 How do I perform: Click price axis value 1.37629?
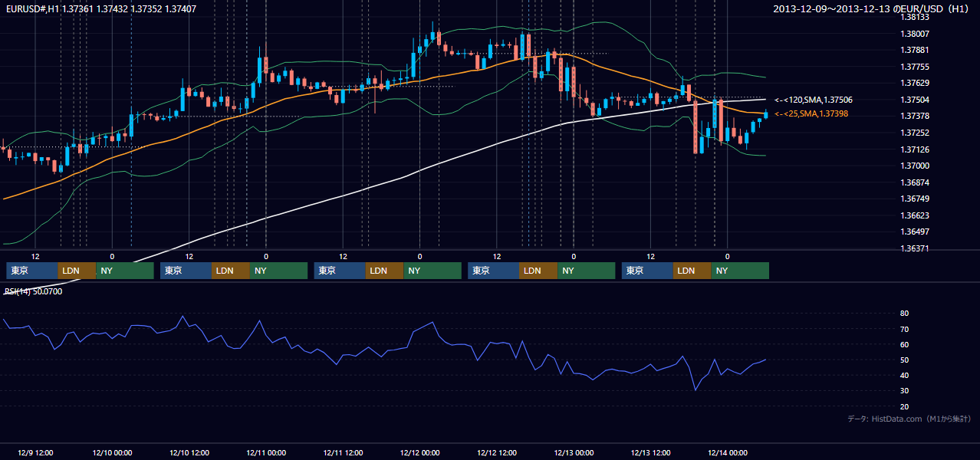(x=916, y=84)
